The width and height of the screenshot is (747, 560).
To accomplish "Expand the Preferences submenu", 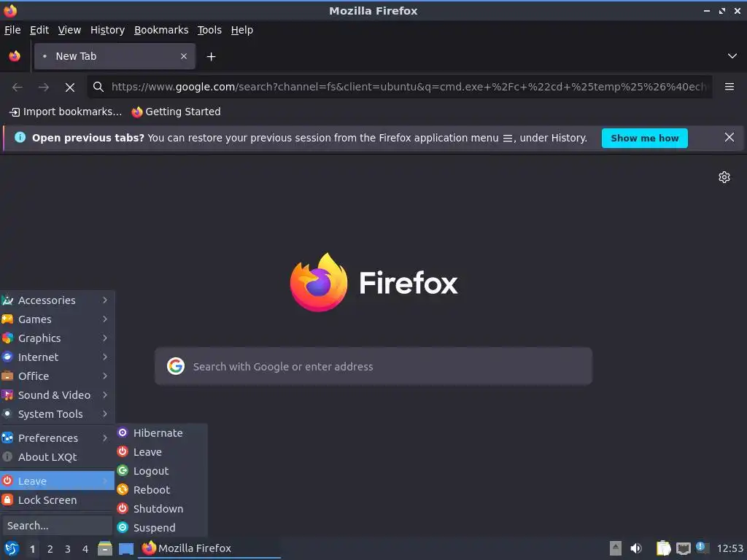I will tap(57, 438).
